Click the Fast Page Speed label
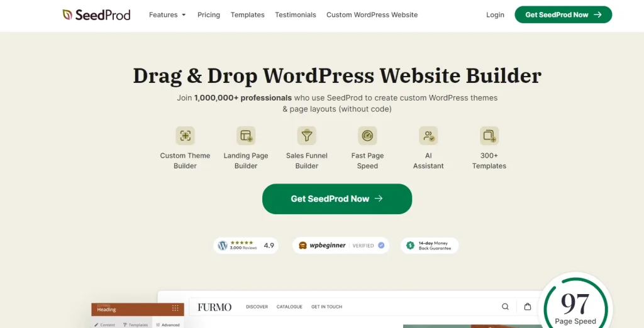Viewport: 644px width, 328px height. point(367,161)
